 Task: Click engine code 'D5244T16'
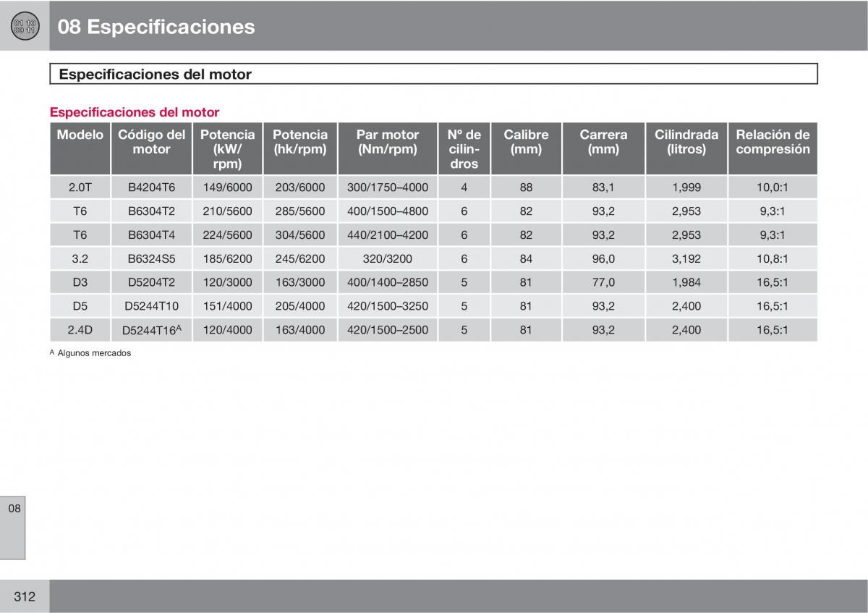[x=151, y=330]
